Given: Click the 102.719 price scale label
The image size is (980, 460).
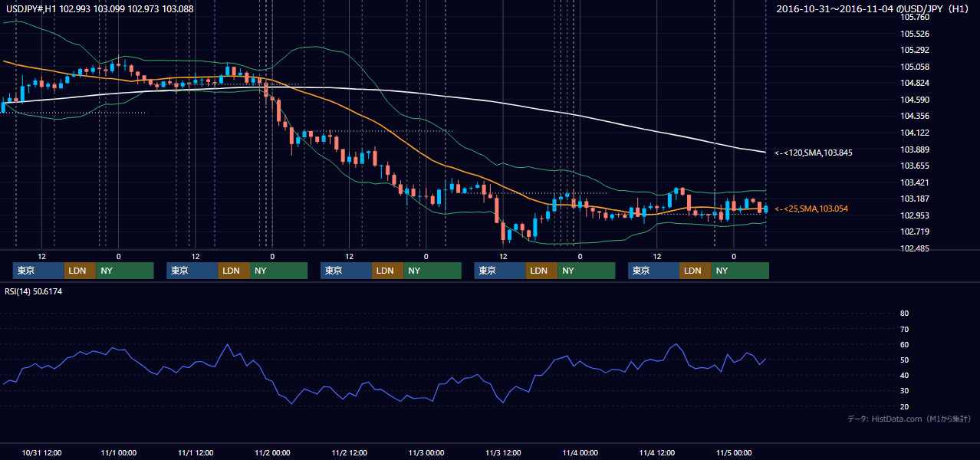Looking at the screenshot, I should pyautogui.click(x=916, y=232).
